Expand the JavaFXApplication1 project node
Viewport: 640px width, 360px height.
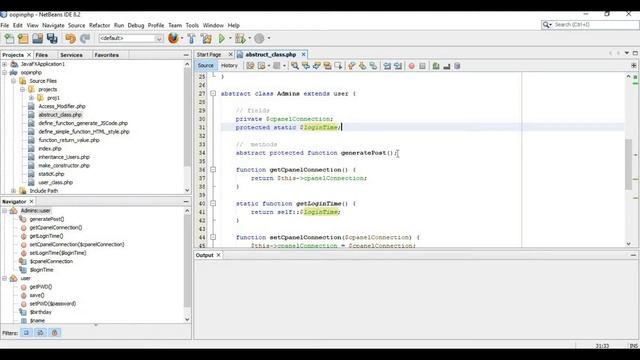tap(4, 64)
